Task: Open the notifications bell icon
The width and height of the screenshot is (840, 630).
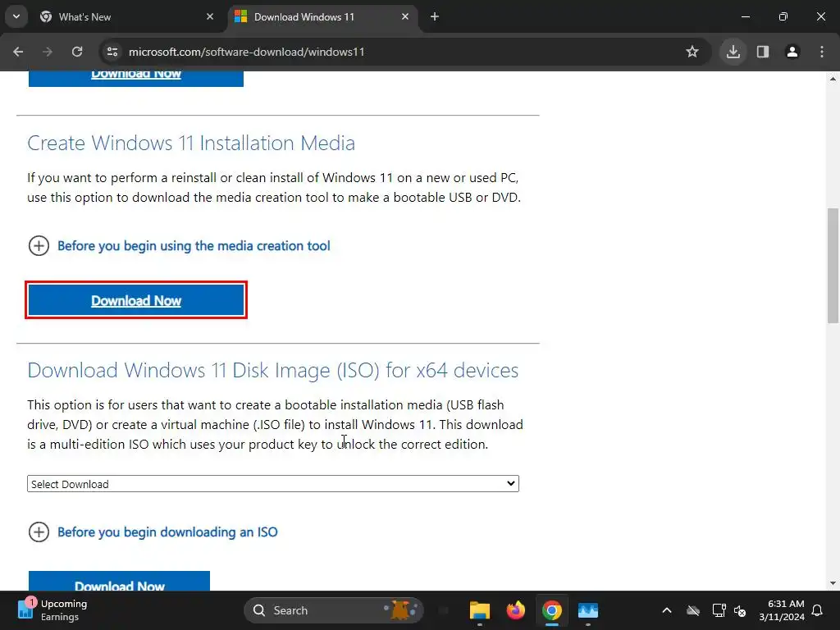Action: point(818,610)
